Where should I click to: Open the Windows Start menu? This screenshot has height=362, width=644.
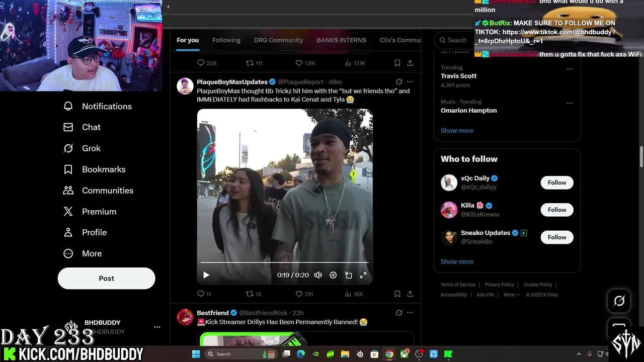coord(196,354)
